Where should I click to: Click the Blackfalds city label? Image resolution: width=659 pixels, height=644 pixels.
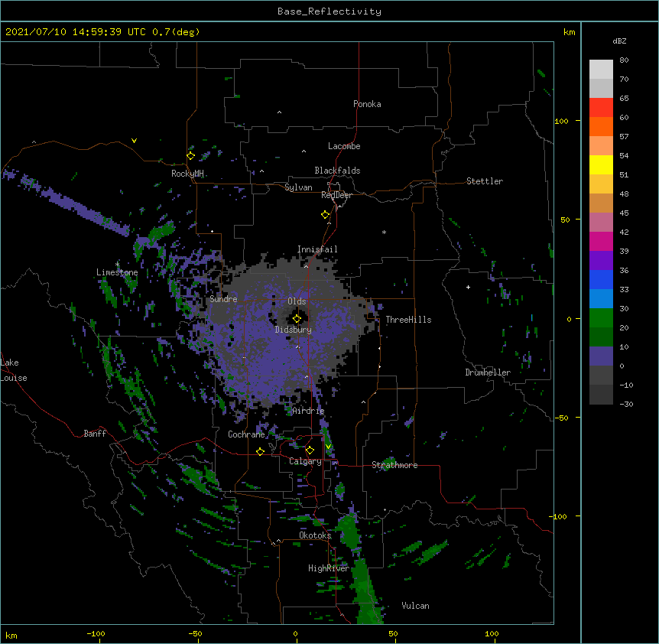pos(337,171)
